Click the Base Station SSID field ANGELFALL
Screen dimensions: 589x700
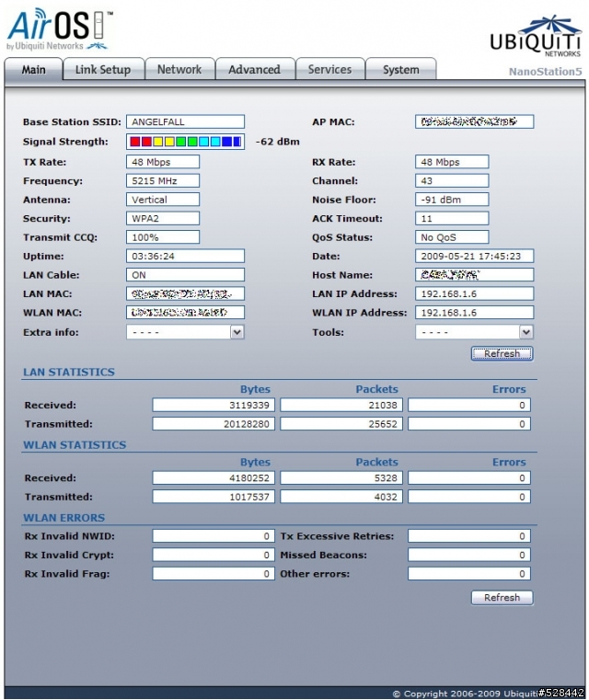click(x=185, y=121)
